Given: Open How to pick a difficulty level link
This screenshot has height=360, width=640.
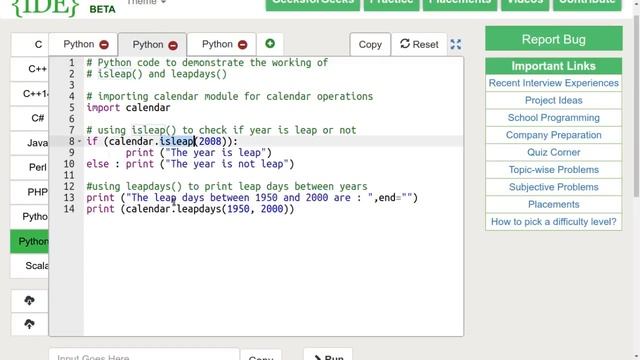Looking at the screenshot, I should click(x=553, y=222).
